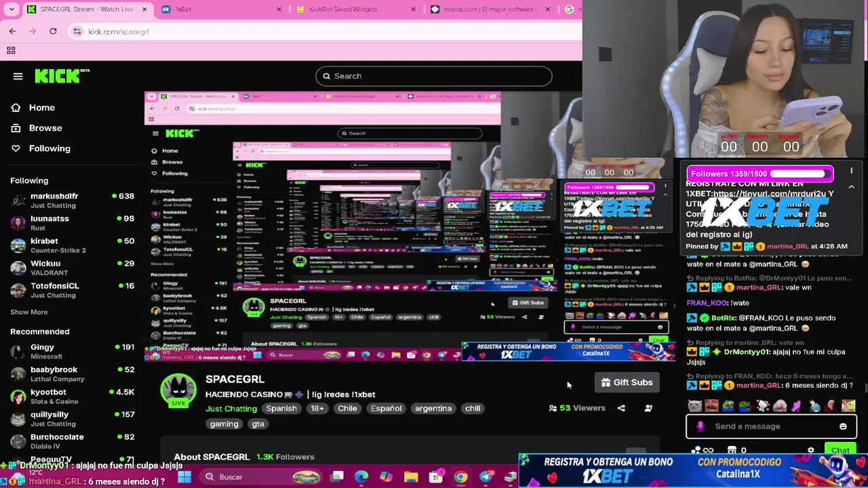This screenshot has height=488, width=868.
Task: Go back in the browser
Action: pos(12,31)
